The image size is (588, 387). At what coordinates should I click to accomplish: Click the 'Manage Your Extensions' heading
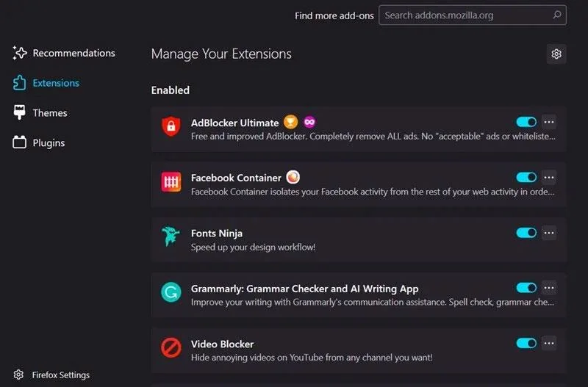click(221, 54)
